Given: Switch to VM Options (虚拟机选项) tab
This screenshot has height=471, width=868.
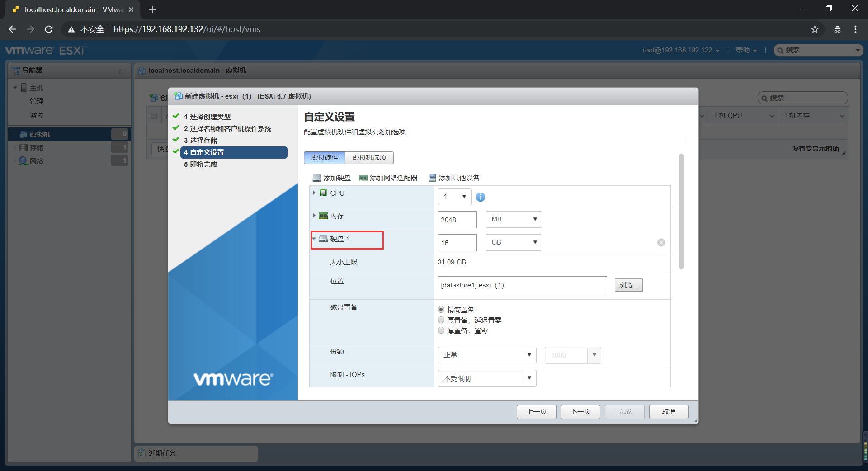Looking at the screenshot, I should [369, 158].
